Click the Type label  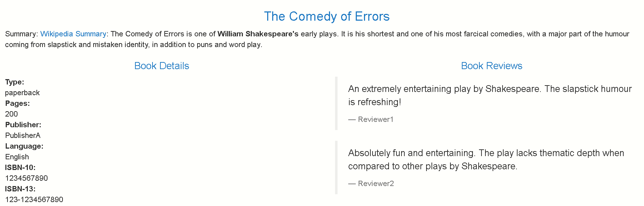tap(15, 82)
